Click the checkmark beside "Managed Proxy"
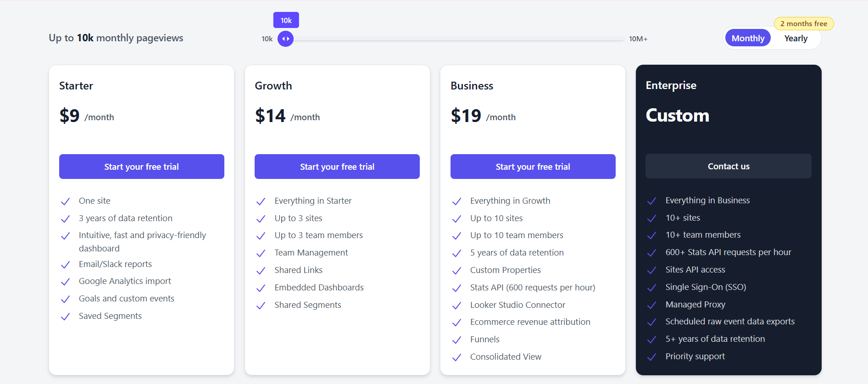The image size is (868, 384). [x=652, y=305]
